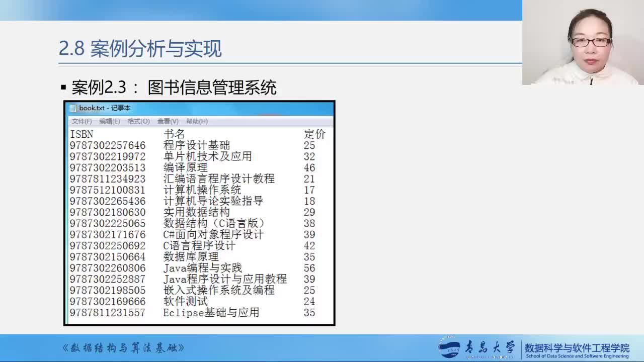
Task: Click price 18 of 计算机导论实验指导
Action: [309, 201]
